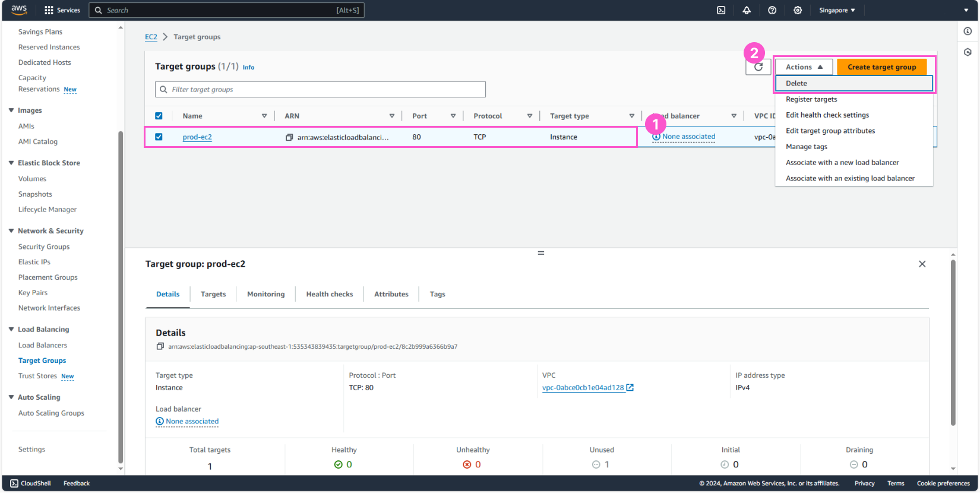The height and width of the screenshot is (493, 980).
Task: Open the vpc-0abce0cb1e04ad128 link
Action: [x=583, y=387]
